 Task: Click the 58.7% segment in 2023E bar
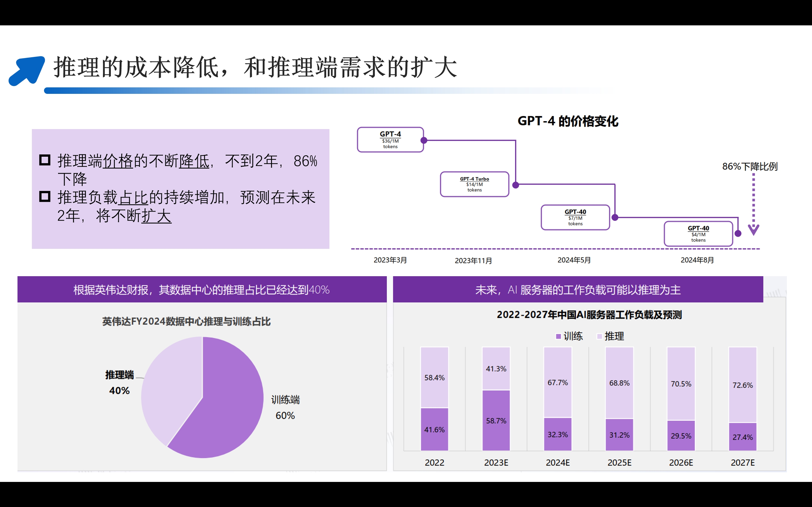pos(496,420)
